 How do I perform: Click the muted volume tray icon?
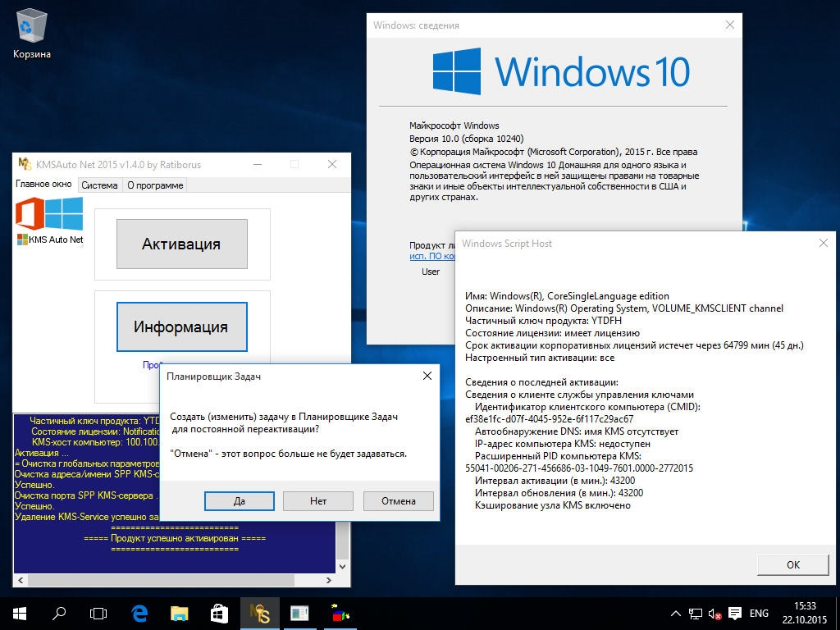tap(715, 613)
